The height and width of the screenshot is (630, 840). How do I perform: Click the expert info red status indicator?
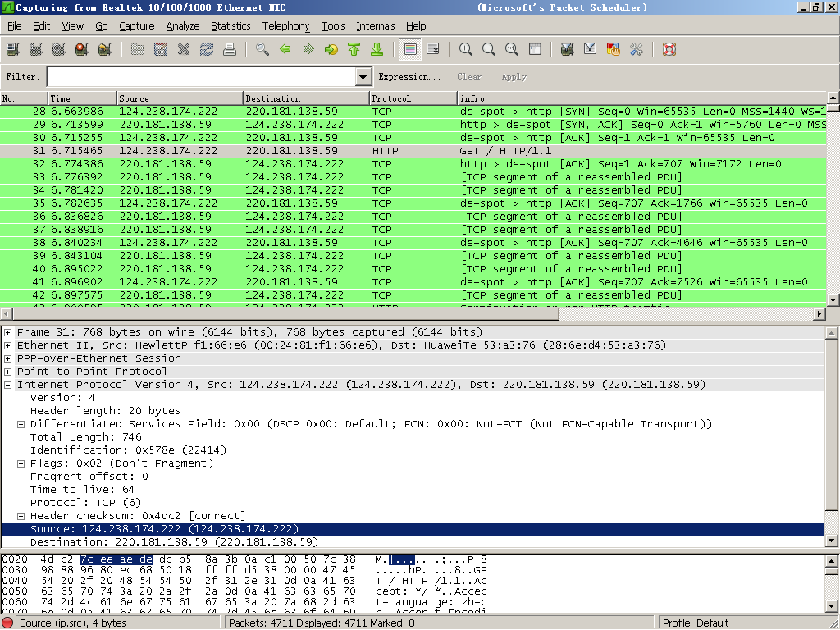7,623
